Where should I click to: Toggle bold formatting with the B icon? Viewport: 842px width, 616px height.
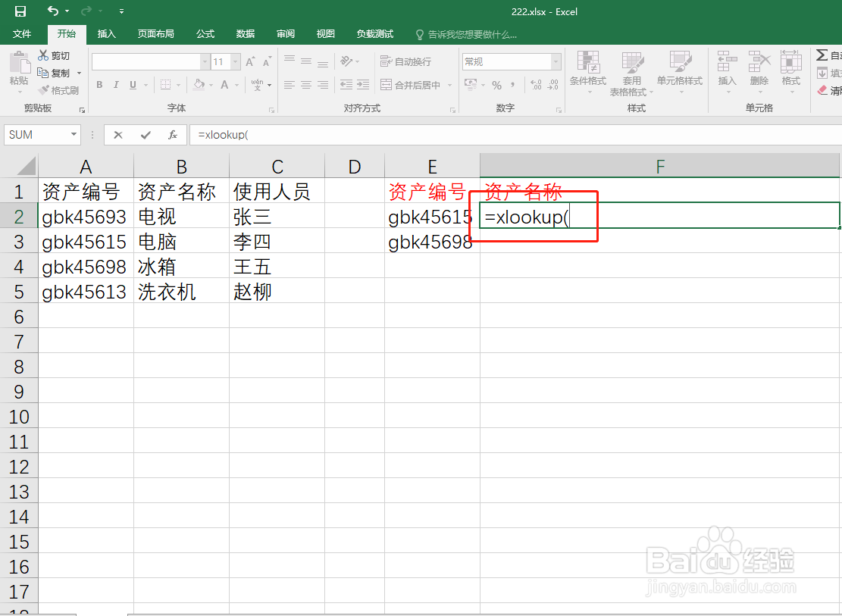[99, 85]
